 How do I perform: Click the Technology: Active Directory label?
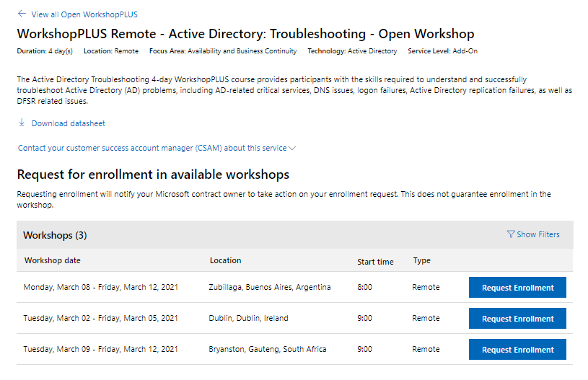[x=352, y=51]
